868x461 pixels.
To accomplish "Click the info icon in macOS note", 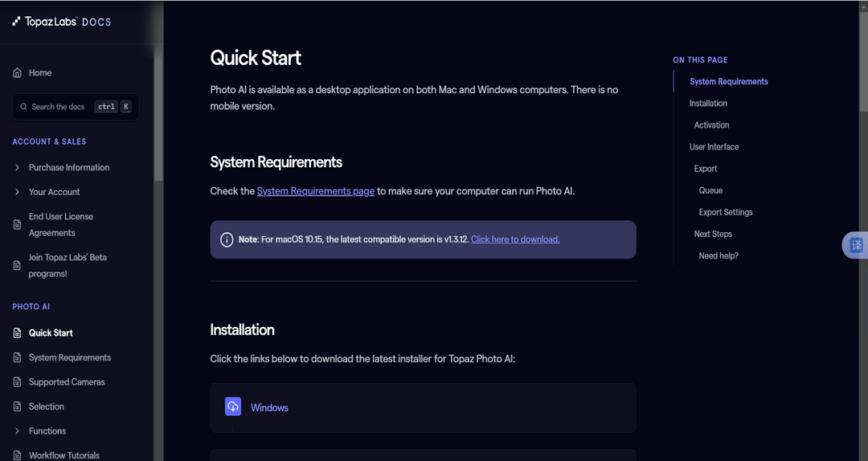I will [x=227, y=239].
